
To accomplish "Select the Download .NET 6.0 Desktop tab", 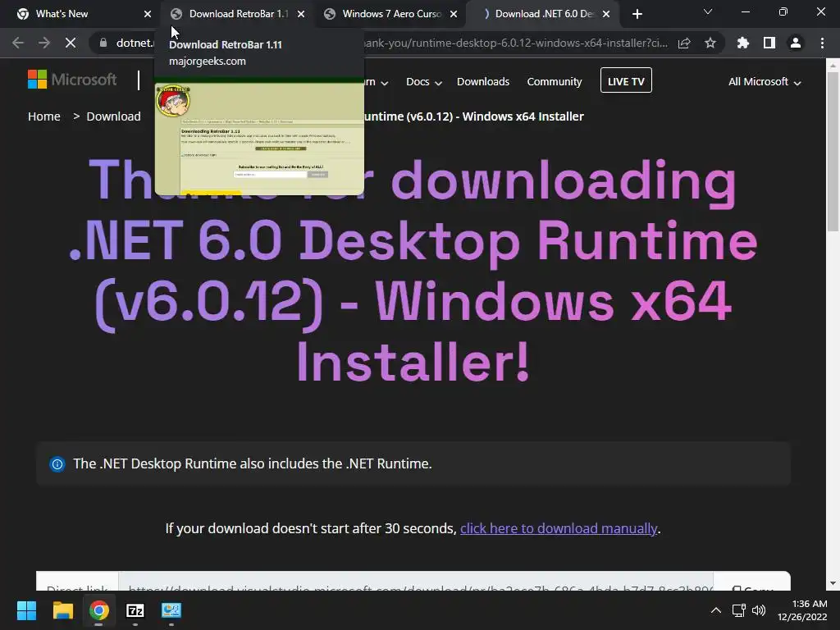I will 544,14.
